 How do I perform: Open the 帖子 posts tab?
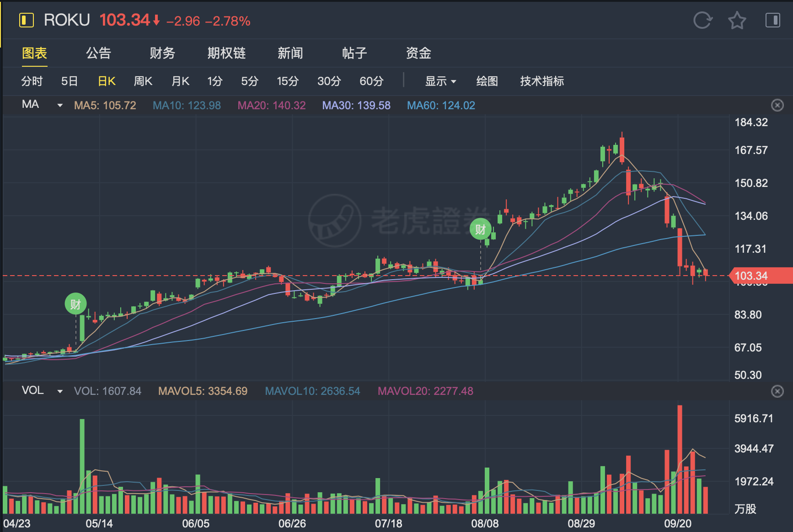tap(354, 53)
